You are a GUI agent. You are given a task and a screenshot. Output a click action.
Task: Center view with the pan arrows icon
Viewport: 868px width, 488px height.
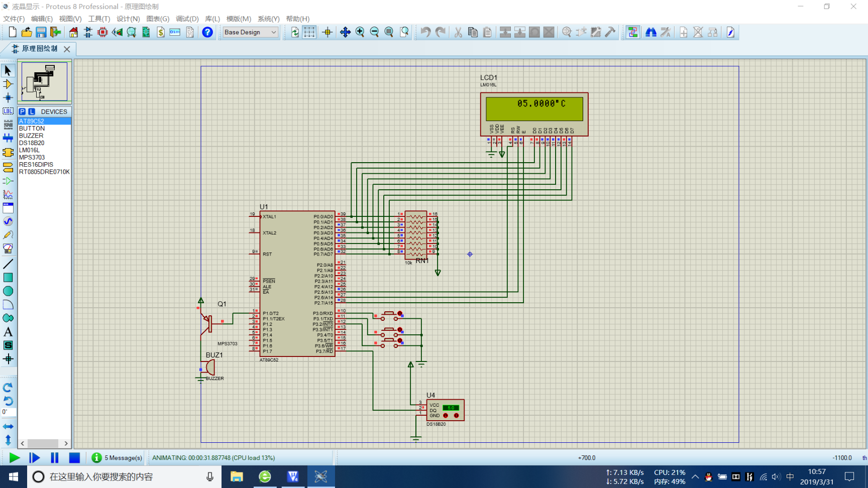[x=346, y=32]
